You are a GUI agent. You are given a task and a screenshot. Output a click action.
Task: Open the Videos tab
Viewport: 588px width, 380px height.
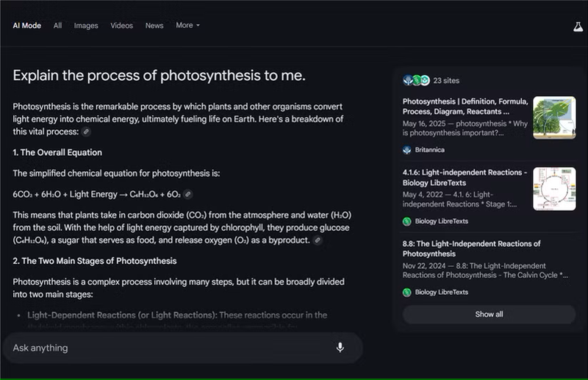121,26
